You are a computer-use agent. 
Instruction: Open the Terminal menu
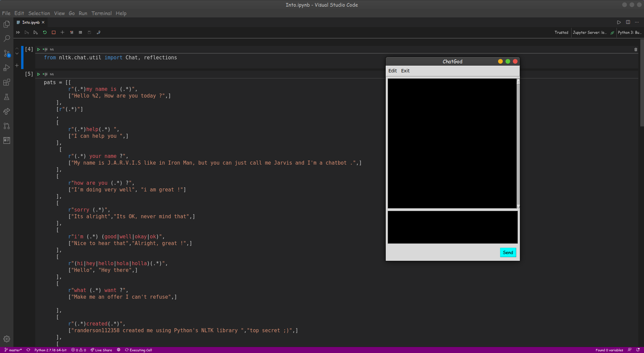102,13
